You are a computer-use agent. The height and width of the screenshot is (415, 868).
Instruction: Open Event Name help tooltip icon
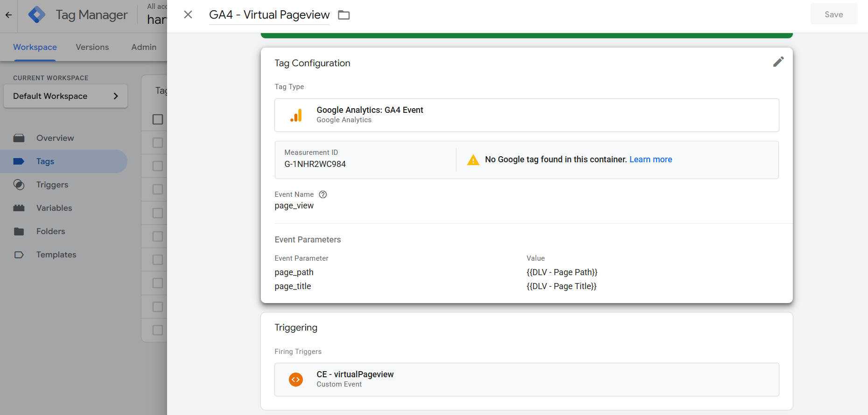click(x=323, y=194)
